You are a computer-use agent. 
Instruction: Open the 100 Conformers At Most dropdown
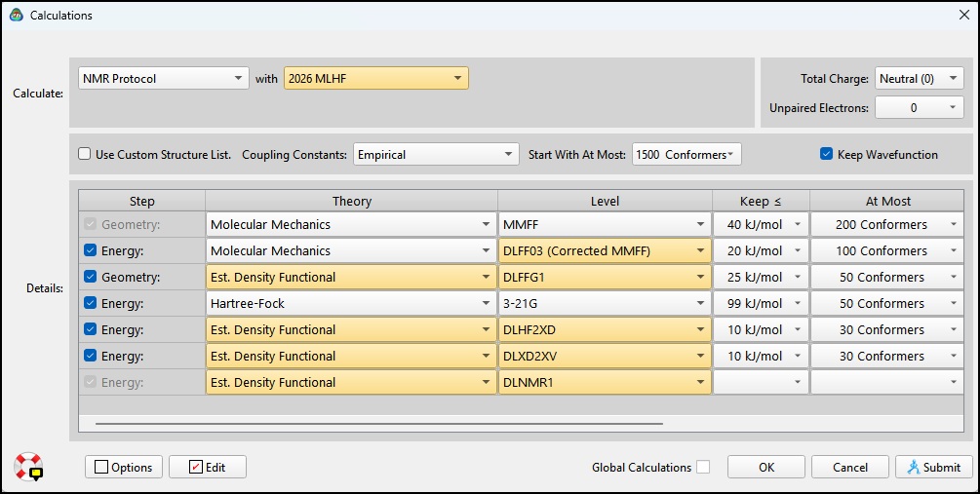887,250
